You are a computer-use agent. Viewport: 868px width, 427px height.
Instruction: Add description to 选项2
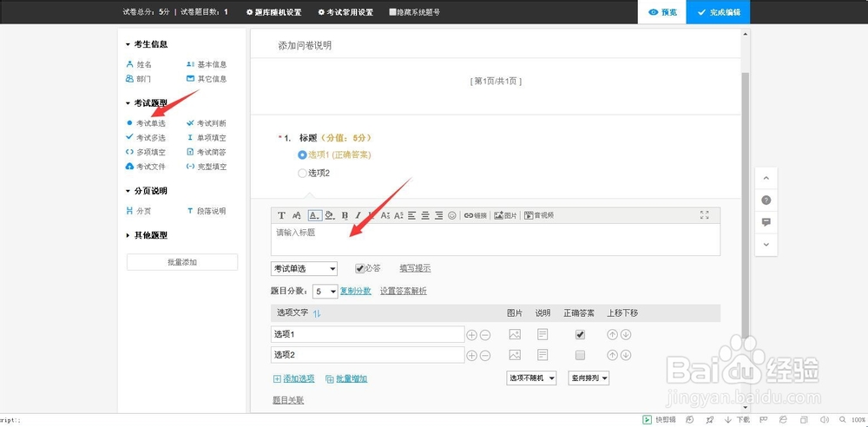(x=543, y=355)
